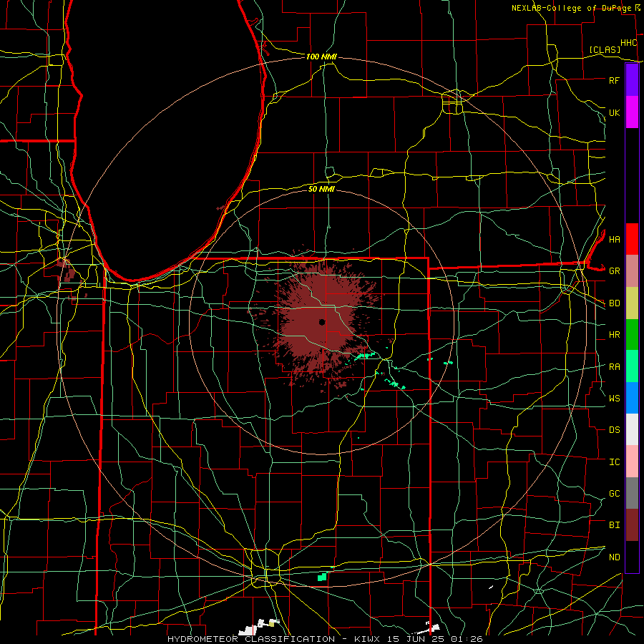Click the NEXLAB-College of DuPage credit text
This screenshot has width=644, height=644.
pyautogui.click(x=572, y=8)
